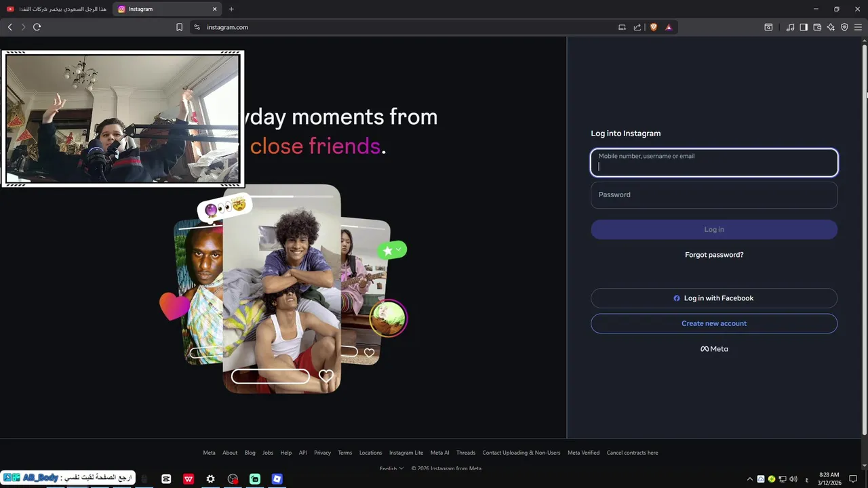
Task: Open the Privacy footer link
Action: click(323, 453)
